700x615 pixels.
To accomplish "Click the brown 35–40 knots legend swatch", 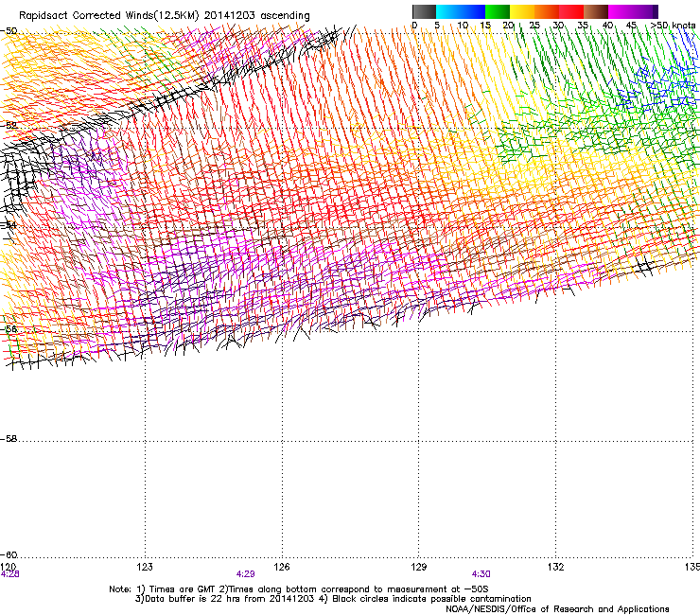I will 596,11.
